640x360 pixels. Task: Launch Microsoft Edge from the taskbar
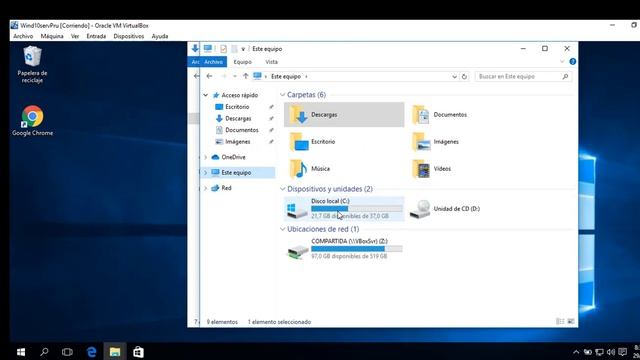click(x=91, y=352)
